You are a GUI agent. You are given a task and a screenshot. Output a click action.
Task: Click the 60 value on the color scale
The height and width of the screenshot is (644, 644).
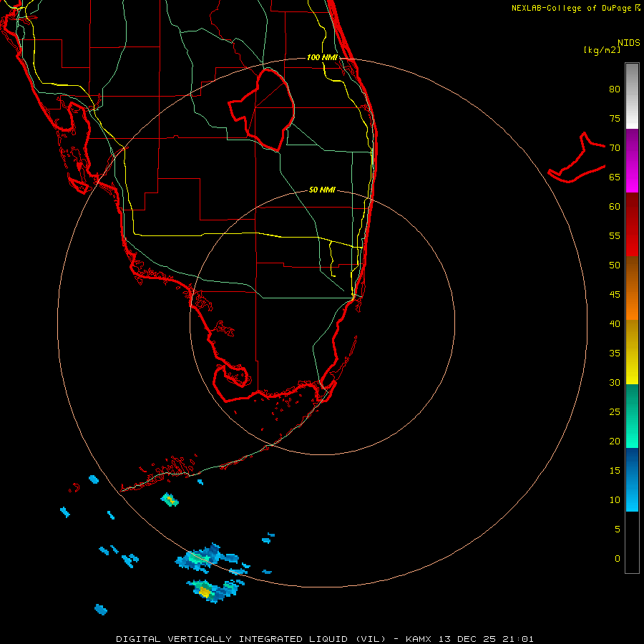pos(615,207)
